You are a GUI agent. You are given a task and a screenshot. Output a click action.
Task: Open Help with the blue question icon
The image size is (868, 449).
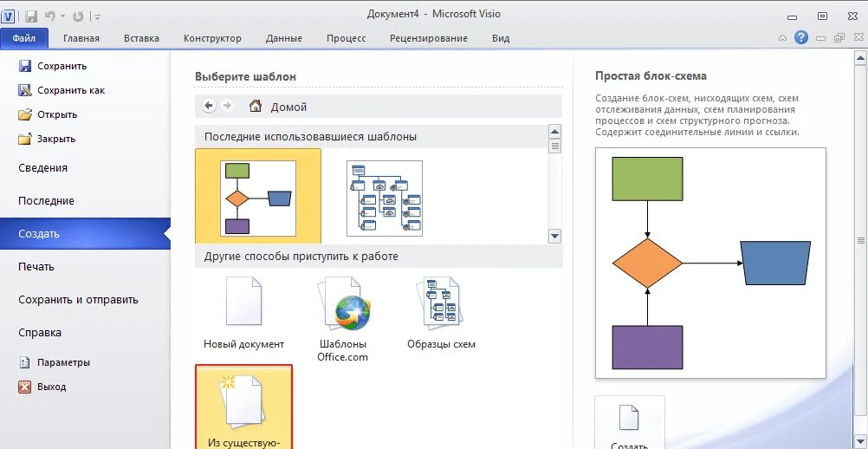tap(801, 37)
